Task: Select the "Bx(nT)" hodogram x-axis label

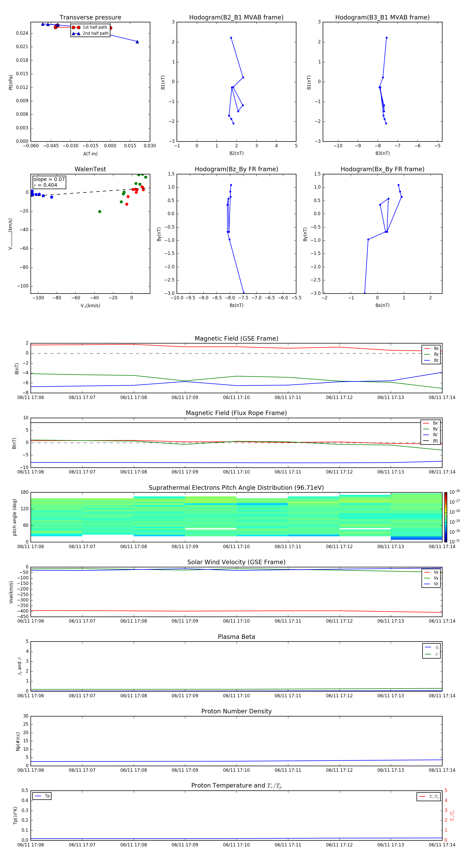Action: point(382,305)
